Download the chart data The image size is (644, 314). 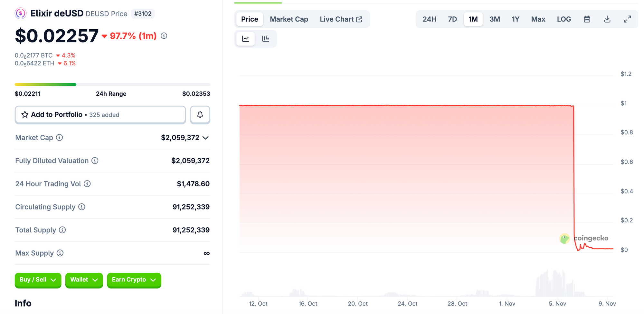point(607,19)
